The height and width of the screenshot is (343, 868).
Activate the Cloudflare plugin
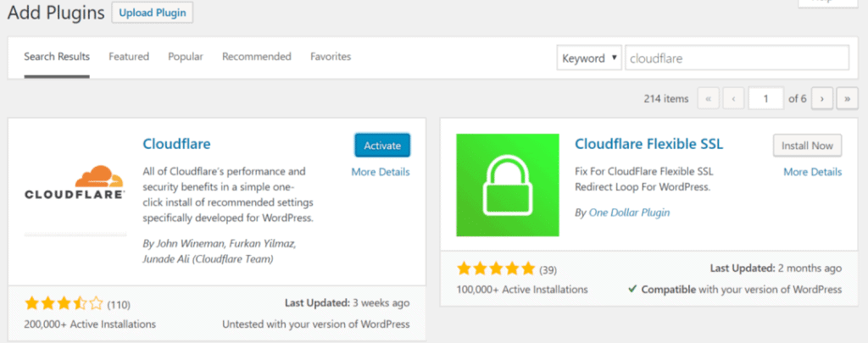coord(382,146)
